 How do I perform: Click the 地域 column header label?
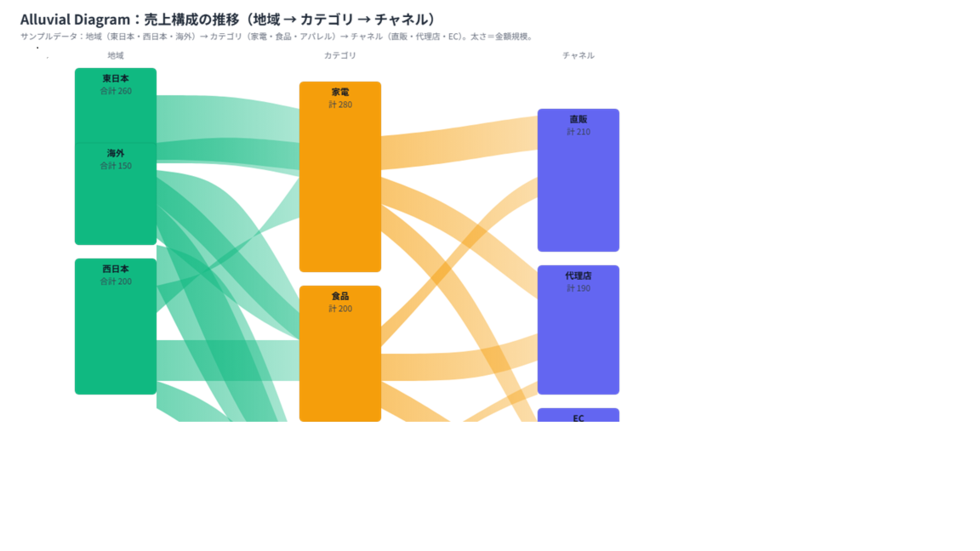[x=116, y=56]
